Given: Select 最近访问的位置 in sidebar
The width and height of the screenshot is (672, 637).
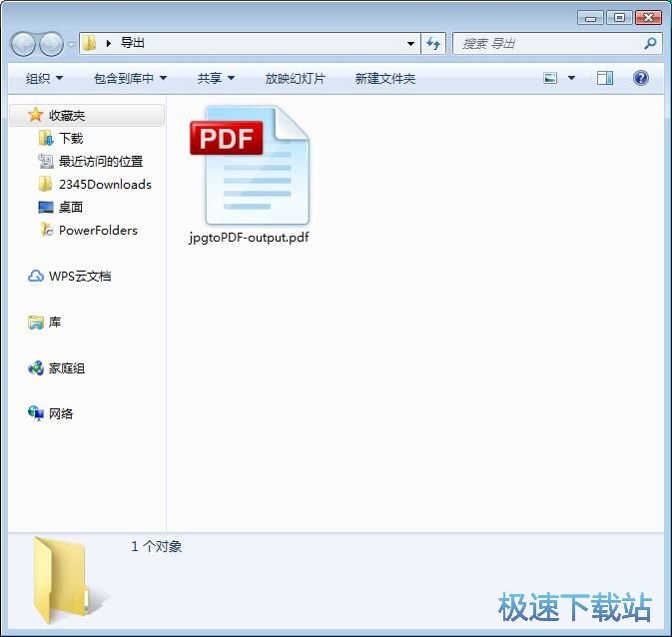Looking at the screenshot, I should coord(101,161).
